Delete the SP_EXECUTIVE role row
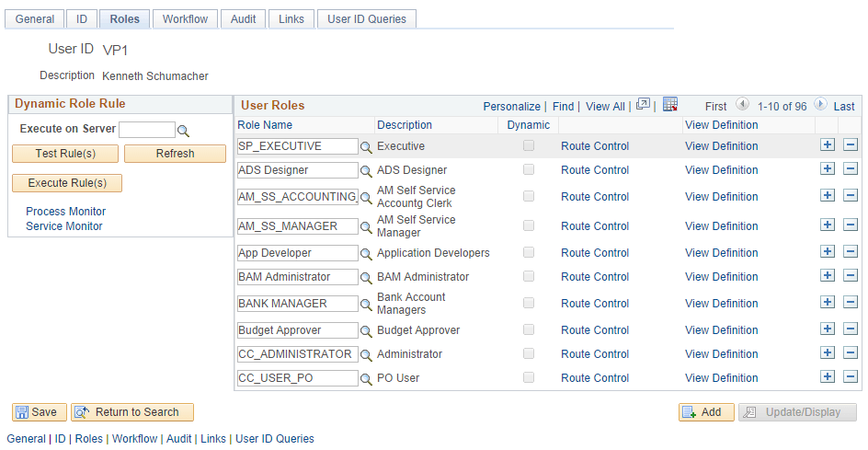The width and height of the screenshot is (868, 450). (x=851, y=145)
